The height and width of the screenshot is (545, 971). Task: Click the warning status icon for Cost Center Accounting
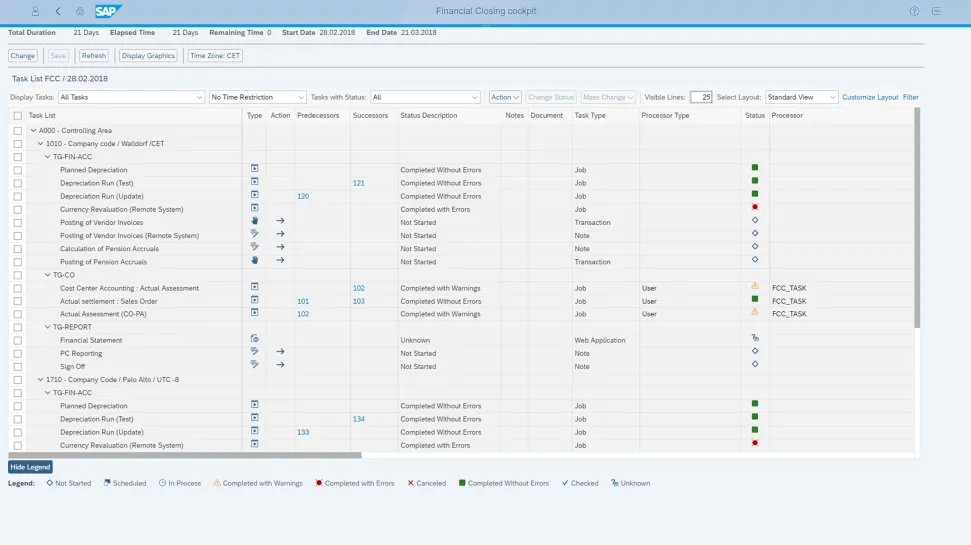(755, 286)
